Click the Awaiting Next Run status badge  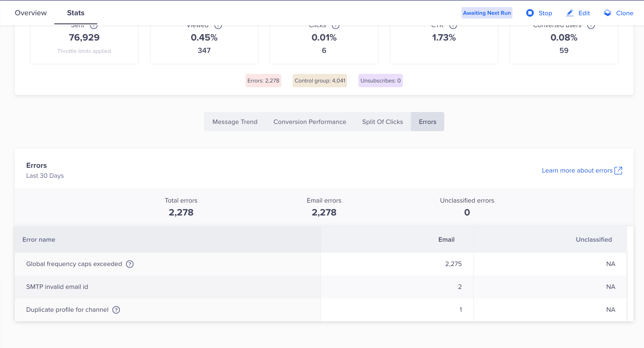(487, 13)
